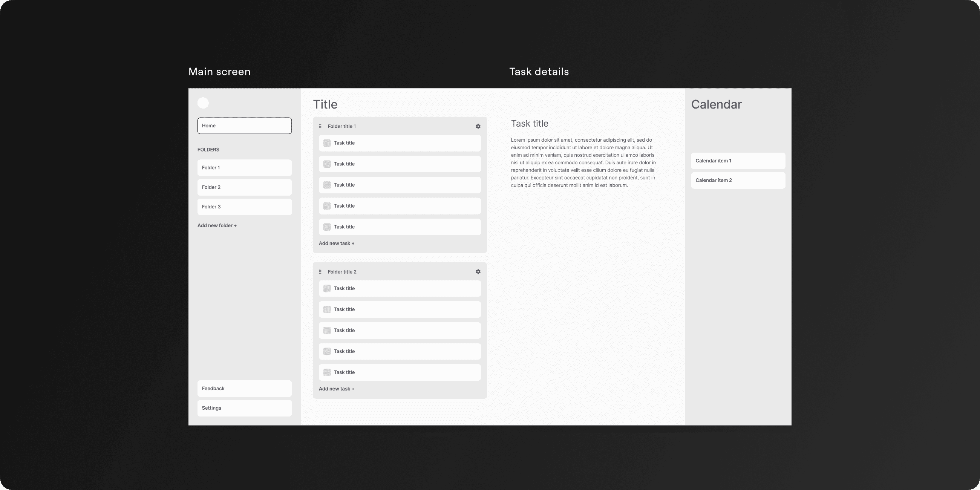This screenshot has width=980, height=490.
Task: Open Folder 1 in the sidebar
Action: pyautogui.click(x=244, y=168)
